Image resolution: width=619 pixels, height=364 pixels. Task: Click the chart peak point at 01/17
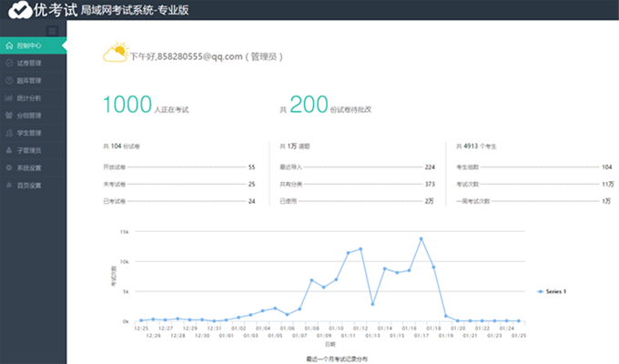click(x=421, y=238)
